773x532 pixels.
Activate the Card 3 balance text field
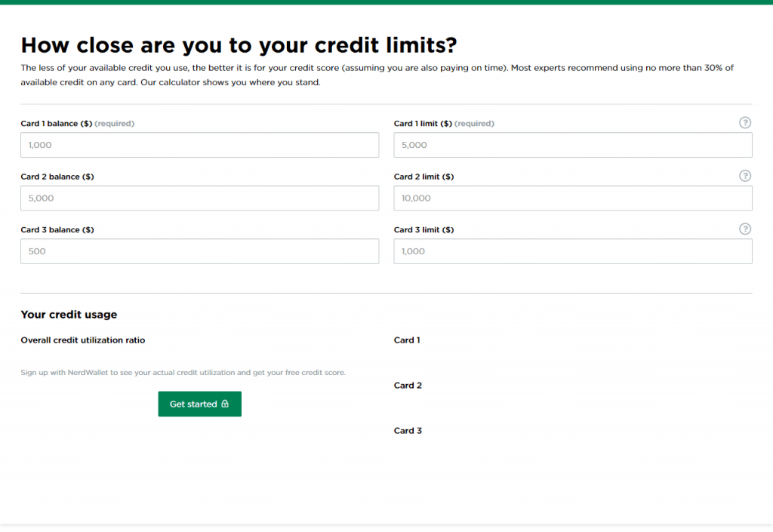coord(199,251)
